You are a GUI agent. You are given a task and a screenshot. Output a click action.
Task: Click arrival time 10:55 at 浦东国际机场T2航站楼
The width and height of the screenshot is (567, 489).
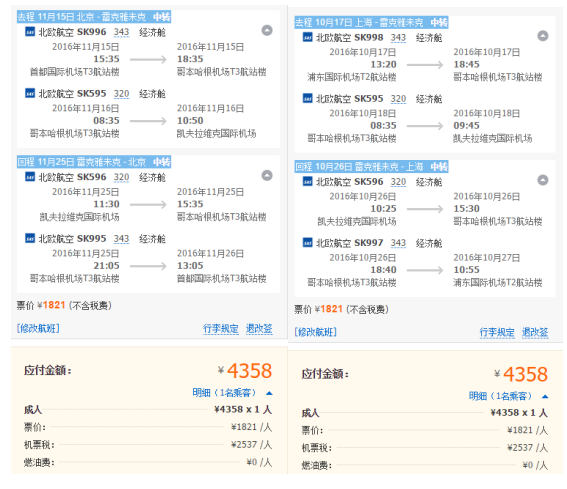point(466,270)
